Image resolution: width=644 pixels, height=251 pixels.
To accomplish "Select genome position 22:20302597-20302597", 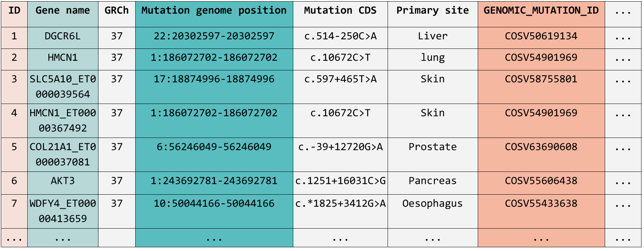I will point(214,36).
